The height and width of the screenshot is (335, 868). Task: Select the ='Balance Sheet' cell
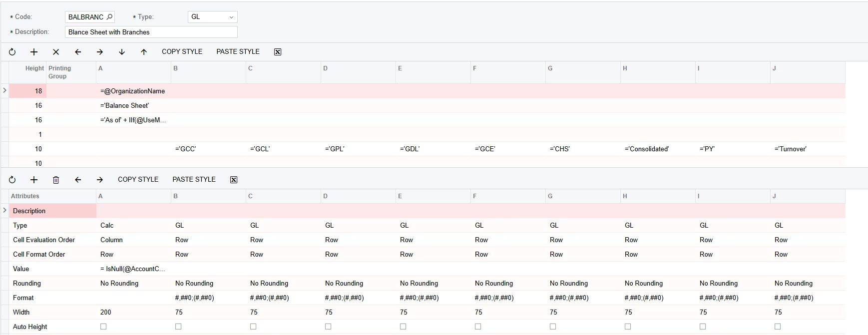(x=133, y=105)
